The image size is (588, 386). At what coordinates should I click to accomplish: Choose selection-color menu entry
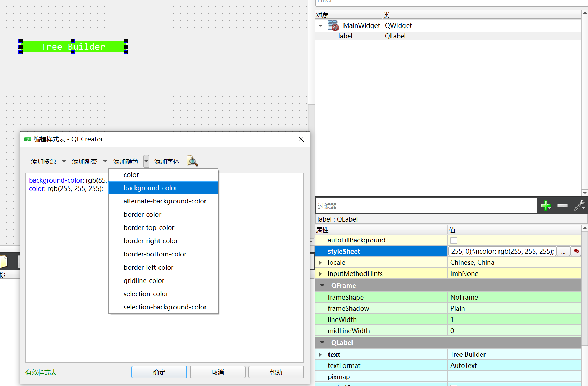[x=163, y=294]
